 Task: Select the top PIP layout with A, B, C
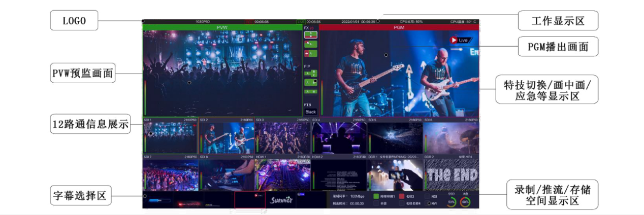(310, 73)
